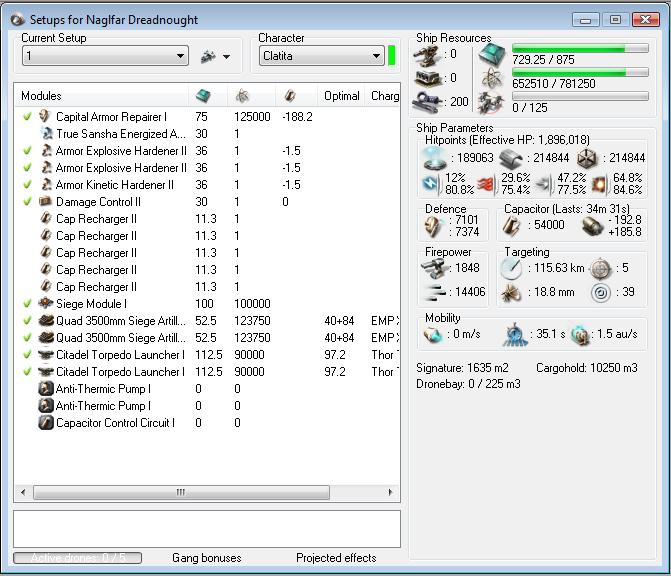Open the ship icon menu dropdown arrow
This screenshot has height=576, width=671.
(226, 56)
